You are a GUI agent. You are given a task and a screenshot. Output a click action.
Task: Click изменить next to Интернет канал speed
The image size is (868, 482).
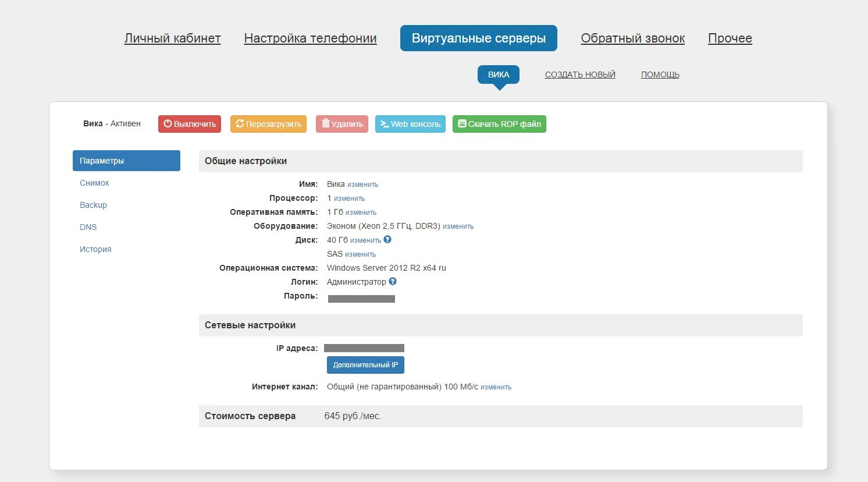[x=496, y=387]
